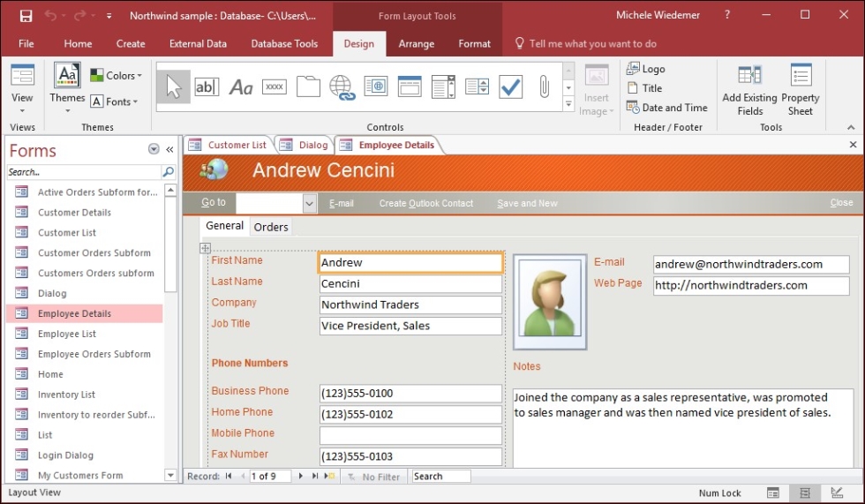
Task: Switch to the Database Tools tab
Action: 284,43
